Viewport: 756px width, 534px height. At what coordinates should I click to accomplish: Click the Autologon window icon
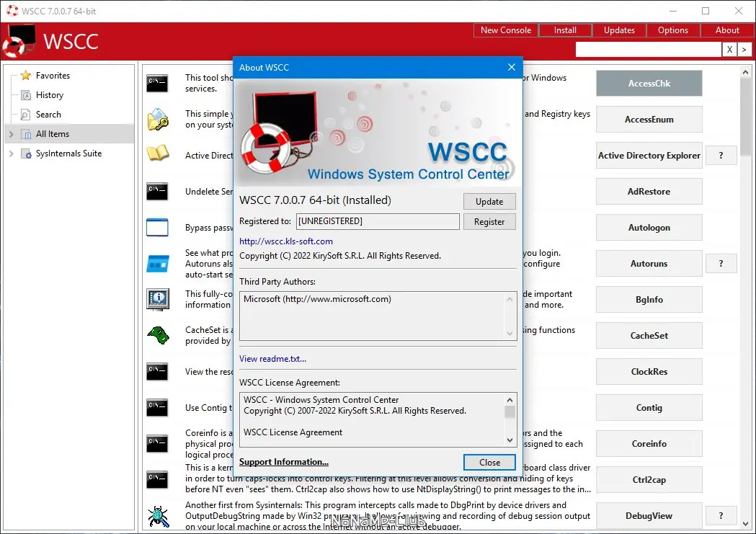point(157,228)
